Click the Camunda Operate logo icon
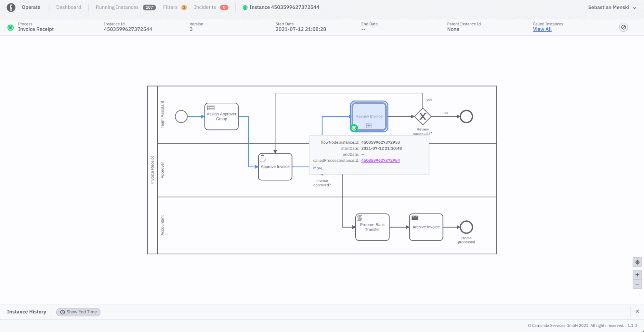The height and width of the screenshot is (332, 644). 11,7
